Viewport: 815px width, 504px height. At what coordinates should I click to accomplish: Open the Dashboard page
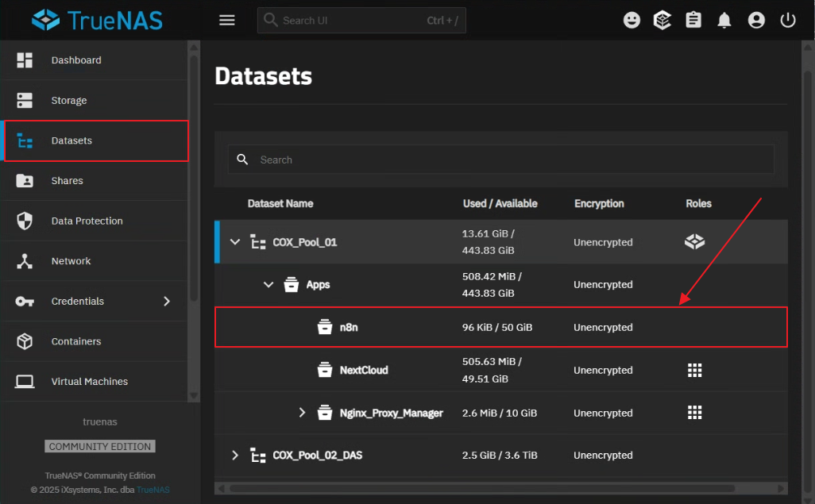click(94, 60)
